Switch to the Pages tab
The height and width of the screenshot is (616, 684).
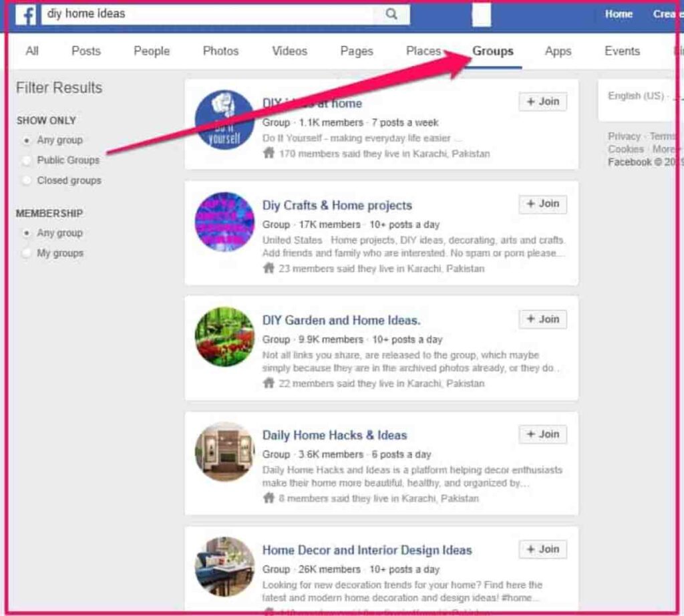coord(357,51)
